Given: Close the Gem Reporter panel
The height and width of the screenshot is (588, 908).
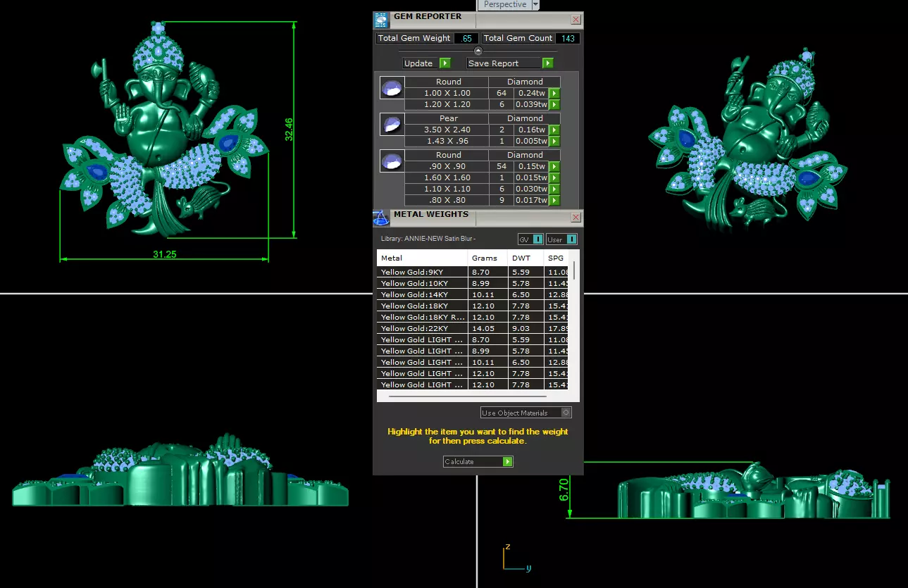Looking at the screenshot, I should point(576,20).
